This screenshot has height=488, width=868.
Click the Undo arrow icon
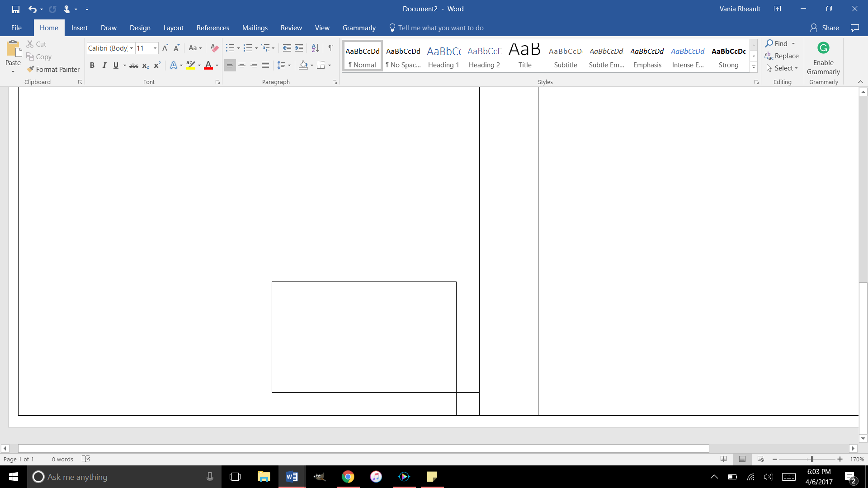pyautogui.click(x=32, y=9)
